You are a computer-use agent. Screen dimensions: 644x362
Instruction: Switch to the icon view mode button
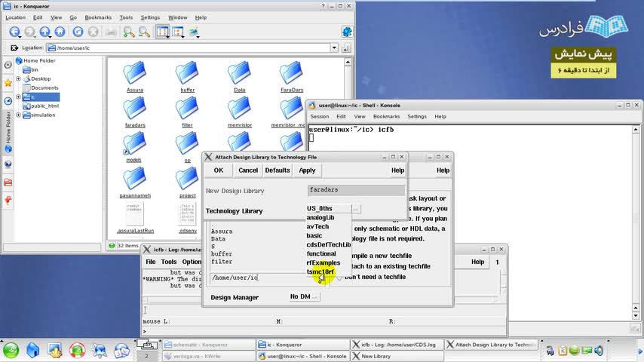(162, 32)
